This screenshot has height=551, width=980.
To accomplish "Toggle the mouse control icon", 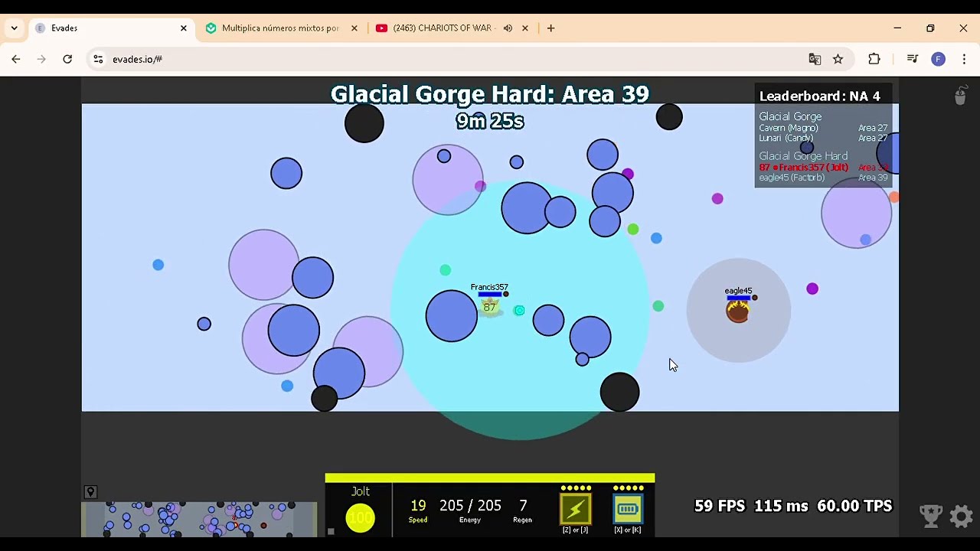I will [960, 96].
